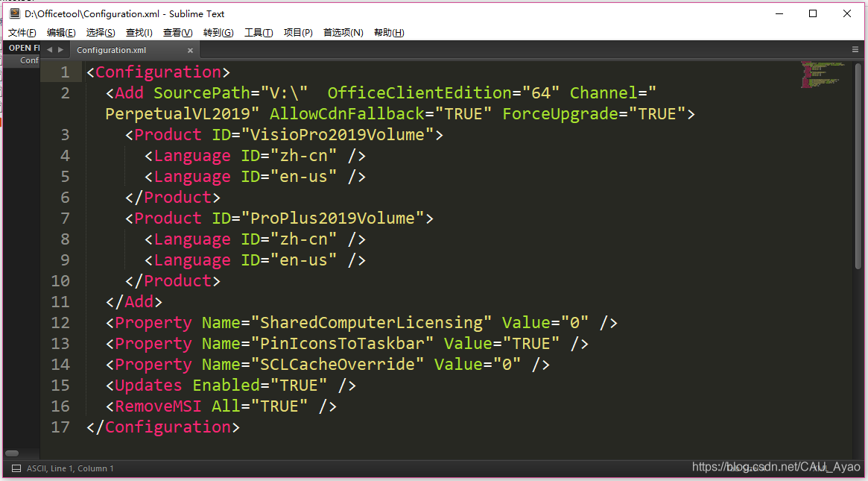The height and width of the screenshot is (481, 868).
Task: Click the SourcePath attribute text
Action: [201, 92]
